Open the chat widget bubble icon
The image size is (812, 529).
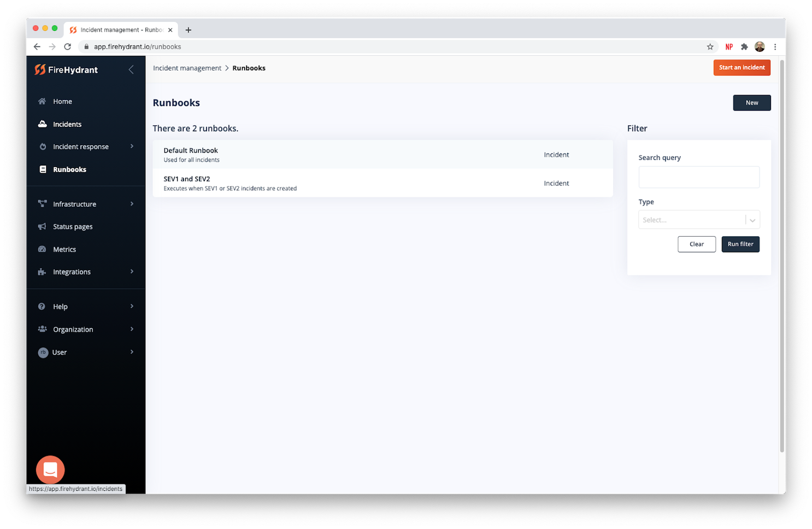coord(50,469)
